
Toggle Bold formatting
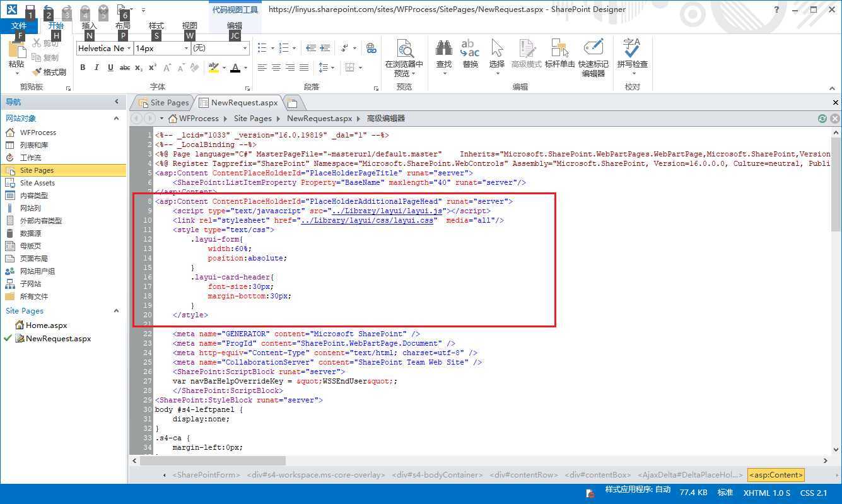click(83, 67)
